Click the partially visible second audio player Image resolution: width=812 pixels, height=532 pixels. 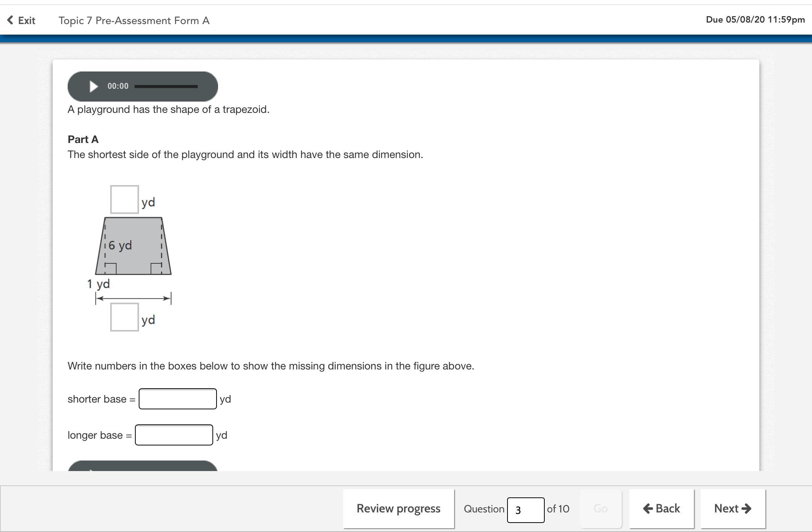click(x=143, y=467)
